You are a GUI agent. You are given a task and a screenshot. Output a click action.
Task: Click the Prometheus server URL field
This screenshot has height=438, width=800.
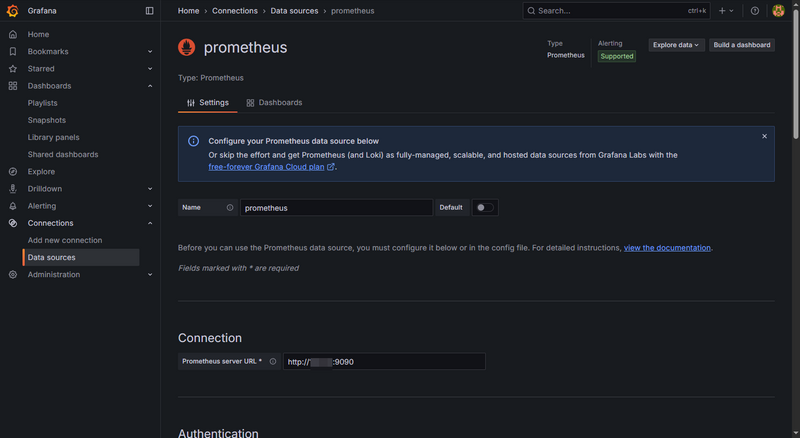click(384, 361)
